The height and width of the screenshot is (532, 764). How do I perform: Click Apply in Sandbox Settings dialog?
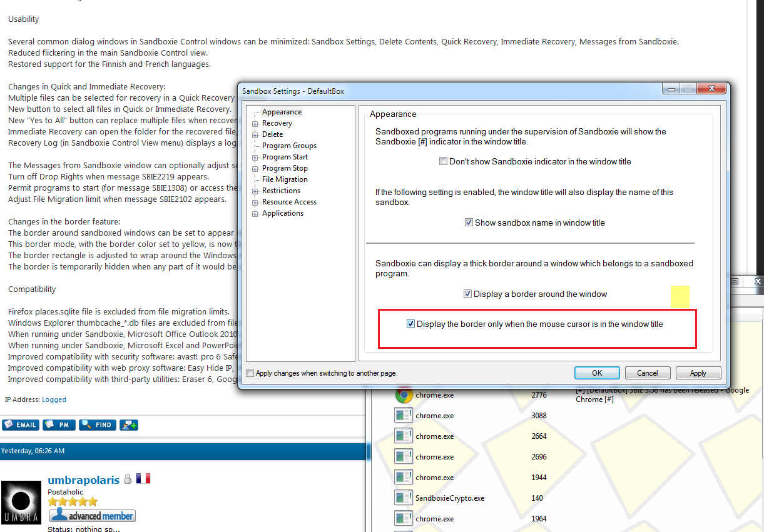[698, 373]
